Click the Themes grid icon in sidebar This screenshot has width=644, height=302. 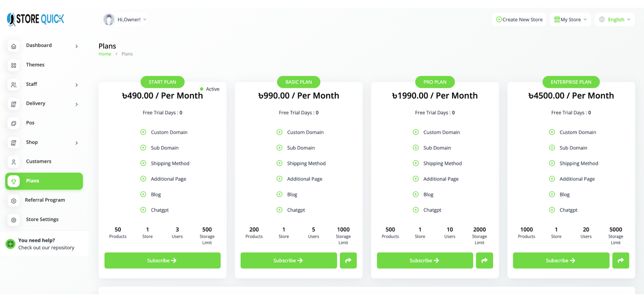tap(14, 65)
